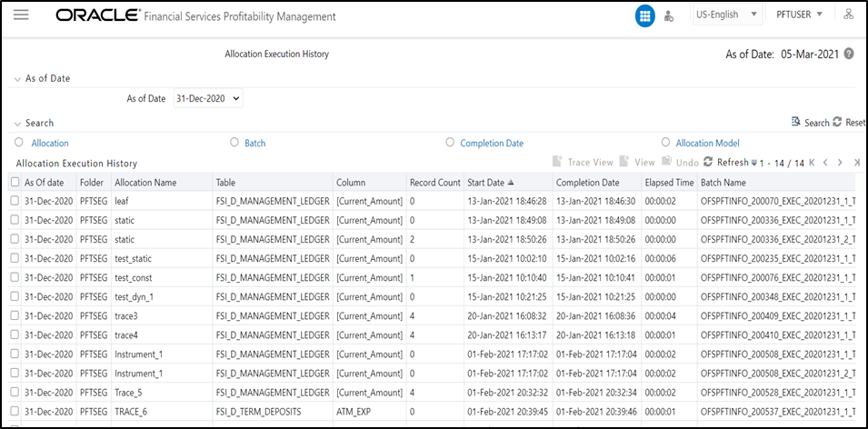The height and width of the screenshot is (429, 868).
Task: Select the Batch radio button
Action: (234, 143)
